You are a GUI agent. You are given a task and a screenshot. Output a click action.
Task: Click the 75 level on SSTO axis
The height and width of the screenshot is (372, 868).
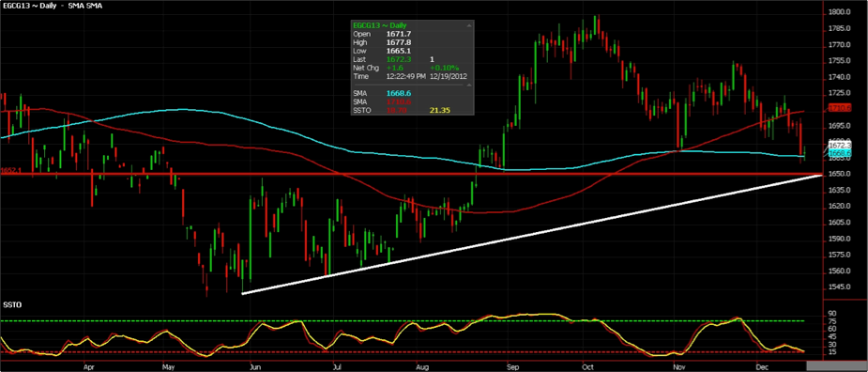[x=833, y=321]
